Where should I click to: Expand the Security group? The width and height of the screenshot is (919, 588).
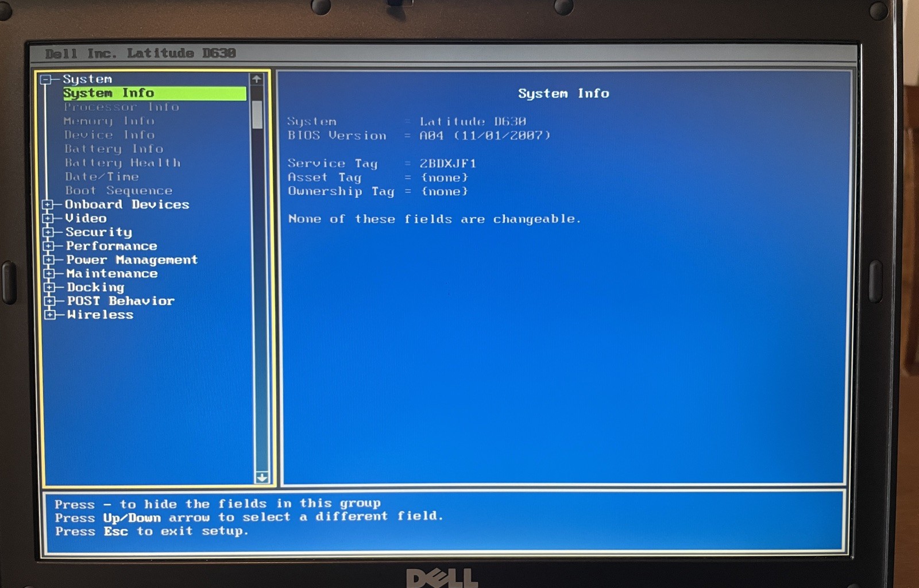point(49,232)
